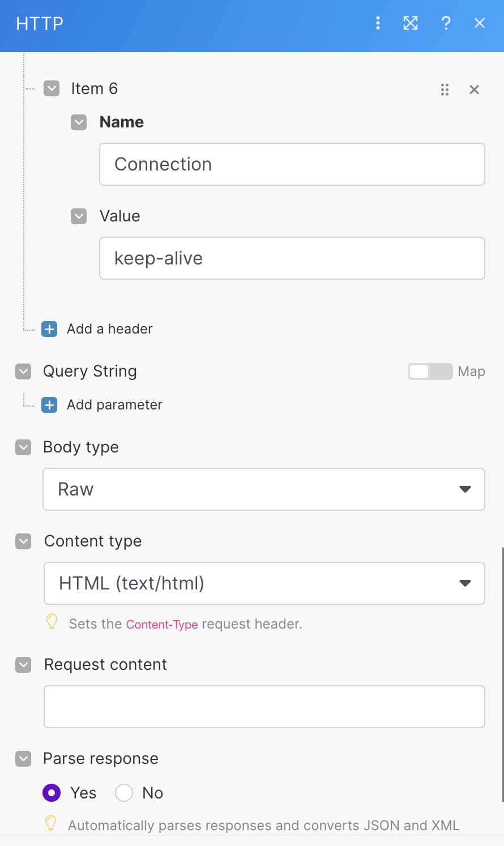Collapse the Item 6 expander
504x846 pixels.
pos(52,89)
